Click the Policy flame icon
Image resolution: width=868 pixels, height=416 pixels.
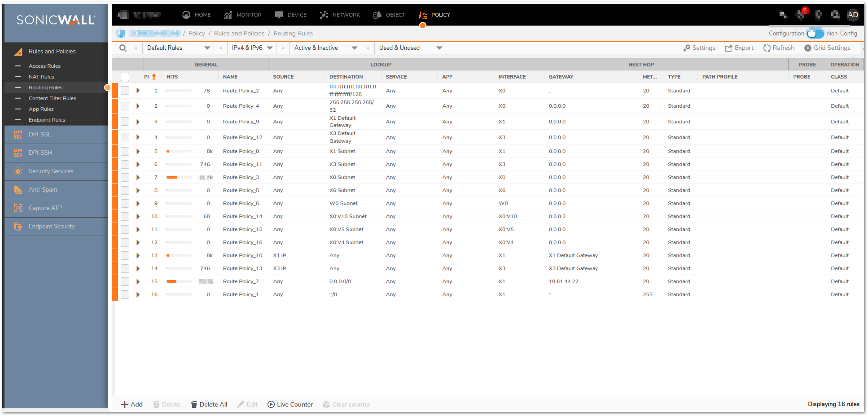pos(423,15)
